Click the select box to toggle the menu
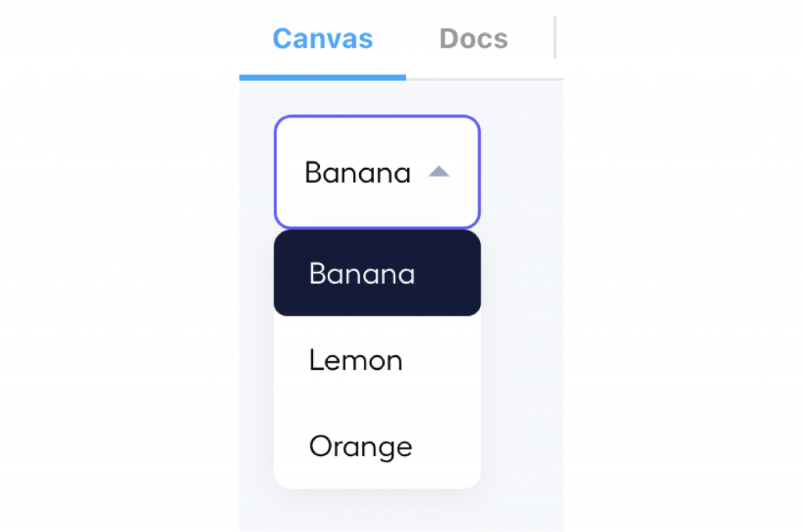Viewport: 803px width, 532px height. coord(376,172)
